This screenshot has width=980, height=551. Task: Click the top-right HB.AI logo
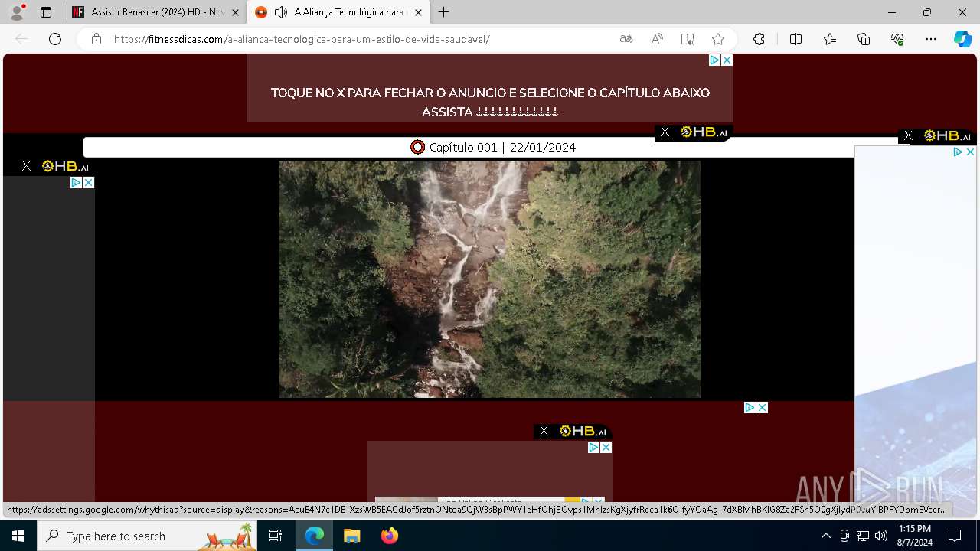(947, 135)
